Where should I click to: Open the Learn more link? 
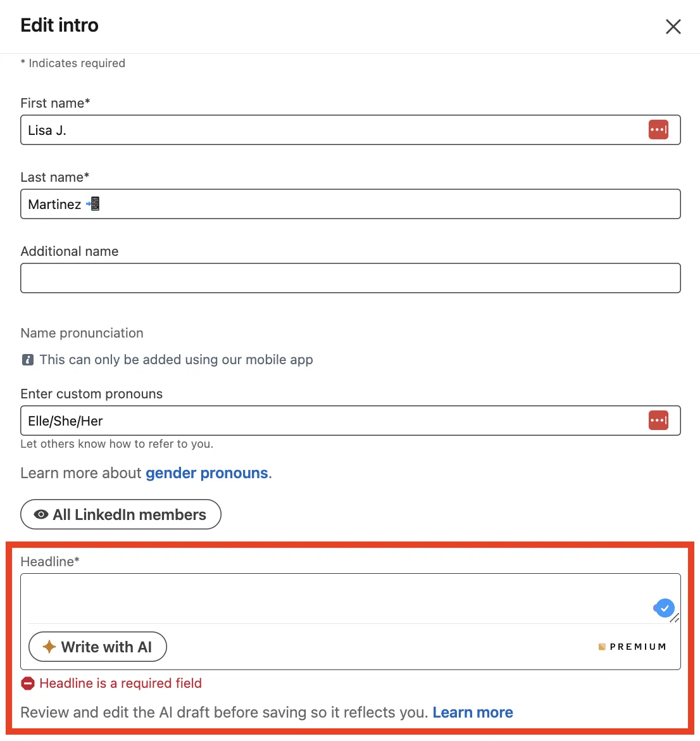(x=473, y=712)
